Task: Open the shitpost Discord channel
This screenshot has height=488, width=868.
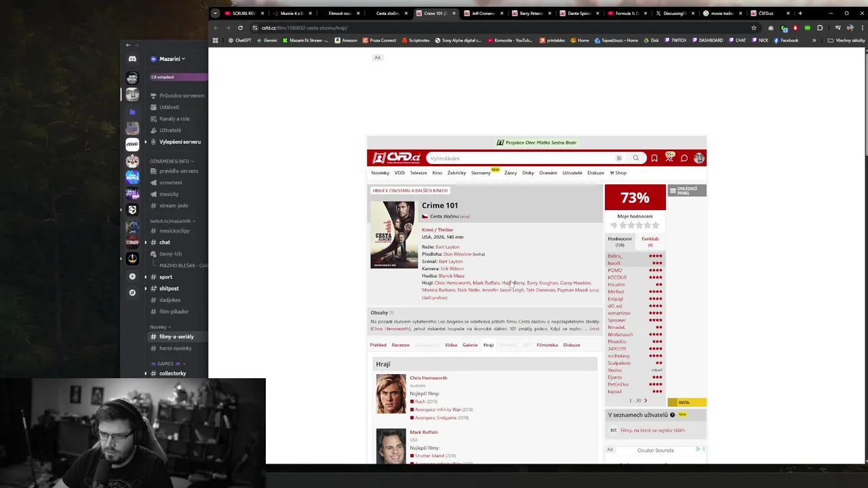Action: click(x=169, y=289)
